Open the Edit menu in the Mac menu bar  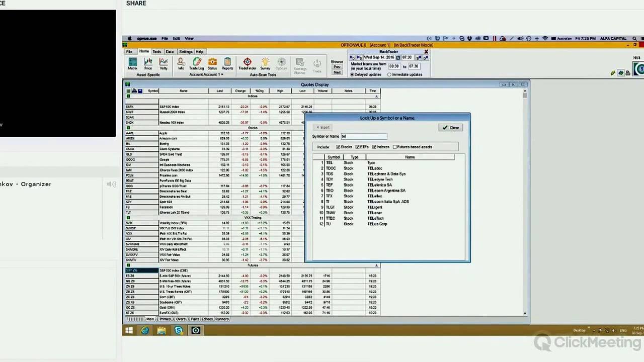click(177, 38)
